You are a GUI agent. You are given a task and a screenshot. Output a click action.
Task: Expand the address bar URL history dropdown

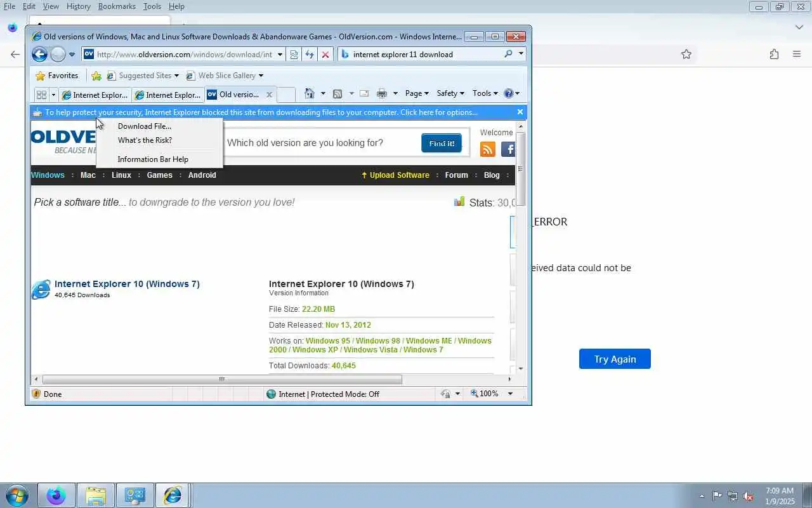pyautogui.click(x=280, y=55)
